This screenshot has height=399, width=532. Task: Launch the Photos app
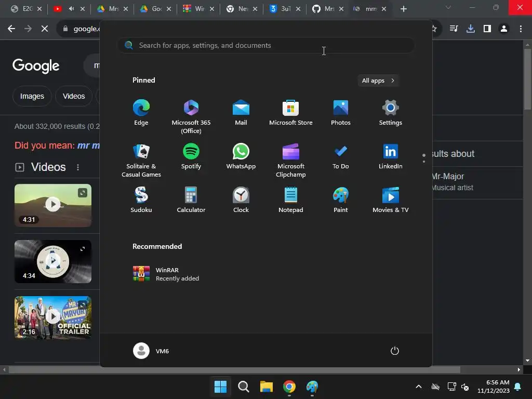click(341, 113)
